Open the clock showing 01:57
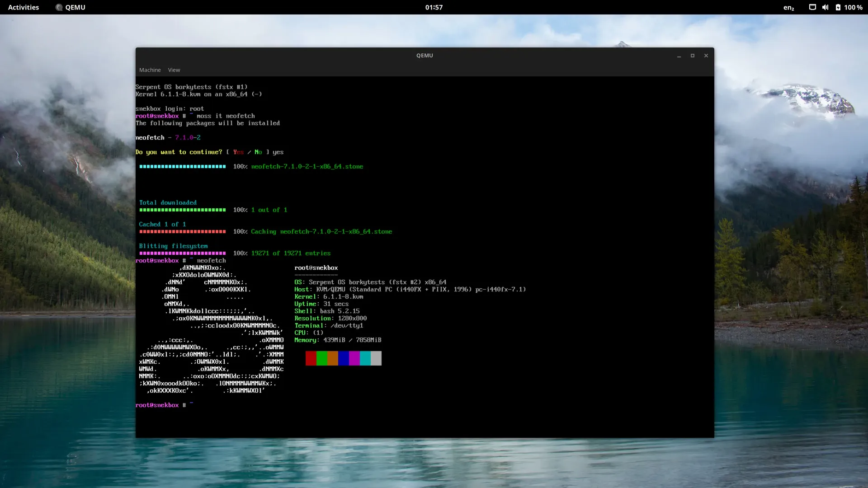The image size is (868, 488). point(434,7)
